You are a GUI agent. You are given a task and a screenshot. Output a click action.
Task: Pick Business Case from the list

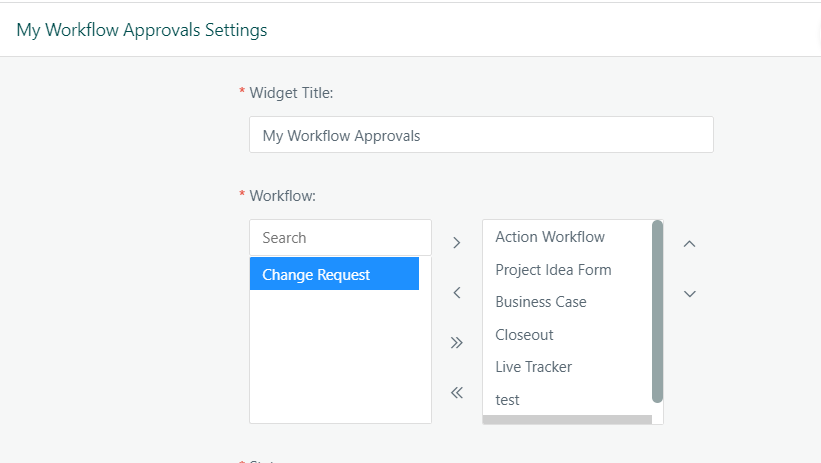[x=541, y=302]
